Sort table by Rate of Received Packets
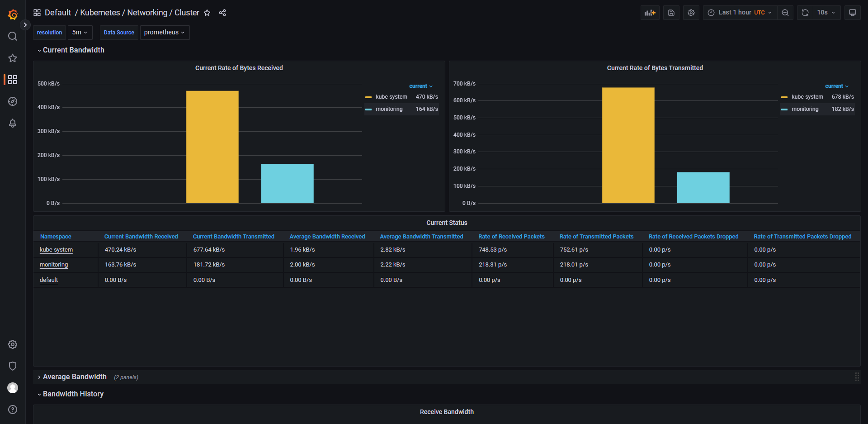This screenshot has height=424, width=868. [x=511, y=237]
